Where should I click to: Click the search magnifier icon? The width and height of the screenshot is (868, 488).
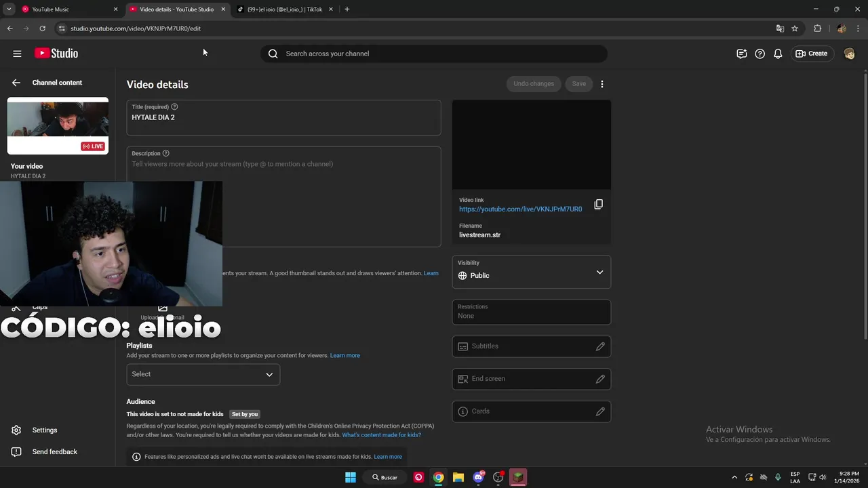273,54
